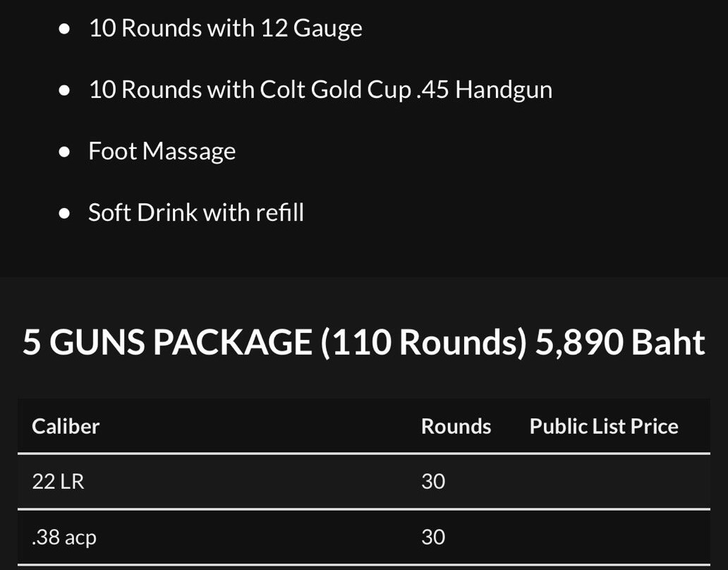Click the 30 rounds value for .38 acp
Screen dimensions: 728x570
pos(433,538)
